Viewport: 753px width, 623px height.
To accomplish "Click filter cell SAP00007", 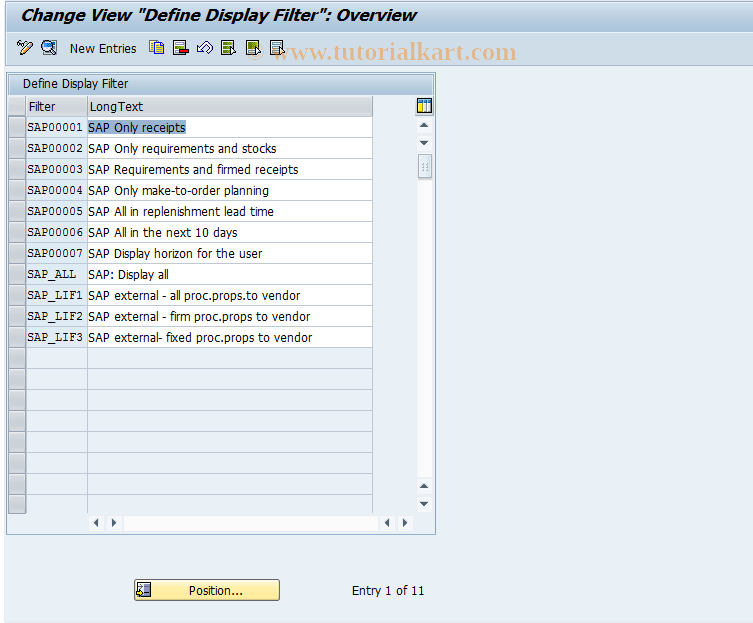I will [57, 254].
